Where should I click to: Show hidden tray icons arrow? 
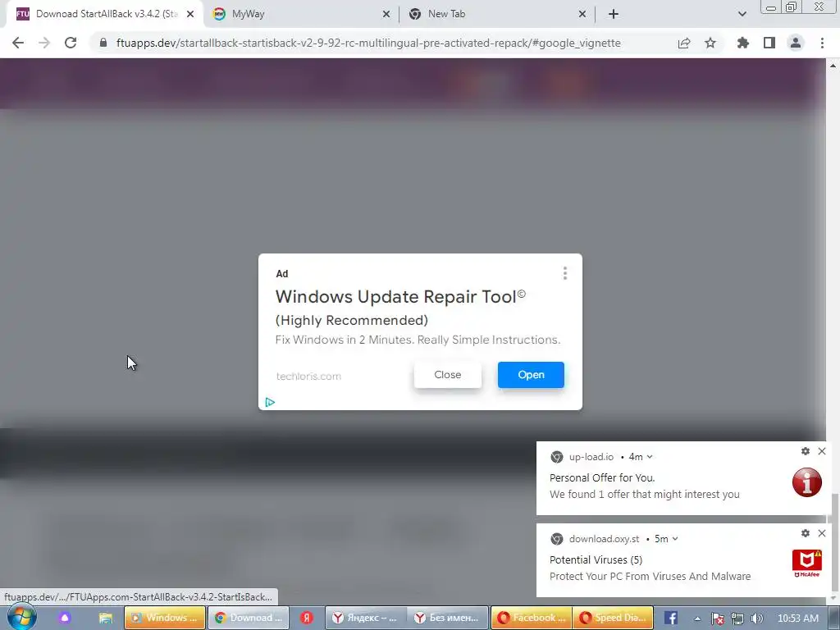tap(697, 619)
